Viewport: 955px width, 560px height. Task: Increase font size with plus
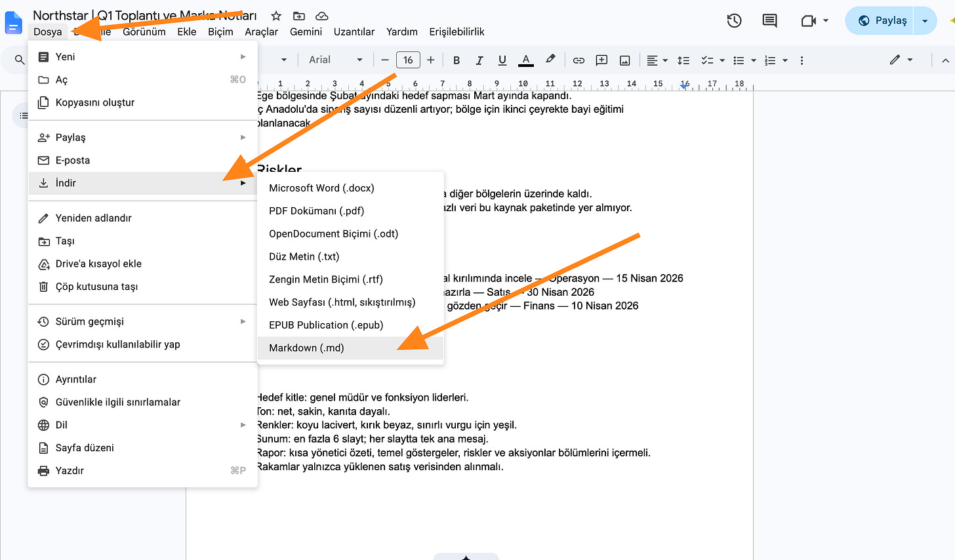point(431,60)
